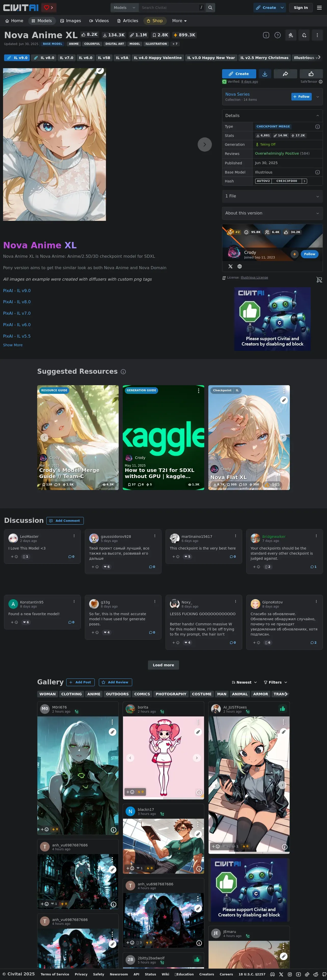Viewport: 327px width, 980px height.
Task: Open the Discord icon in the footer
Action: coord(272,974)
